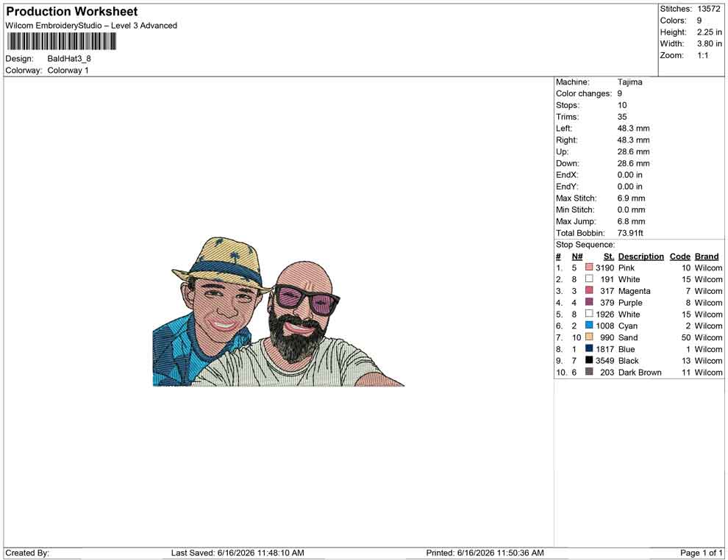Click the Black stitch count 3549

coord(605,361)
